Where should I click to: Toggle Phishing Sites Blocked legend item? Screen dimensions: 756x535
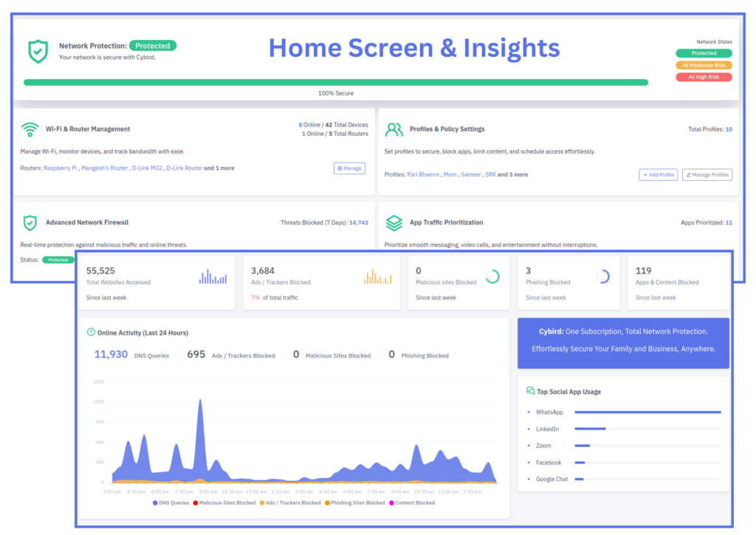(357, 502)
